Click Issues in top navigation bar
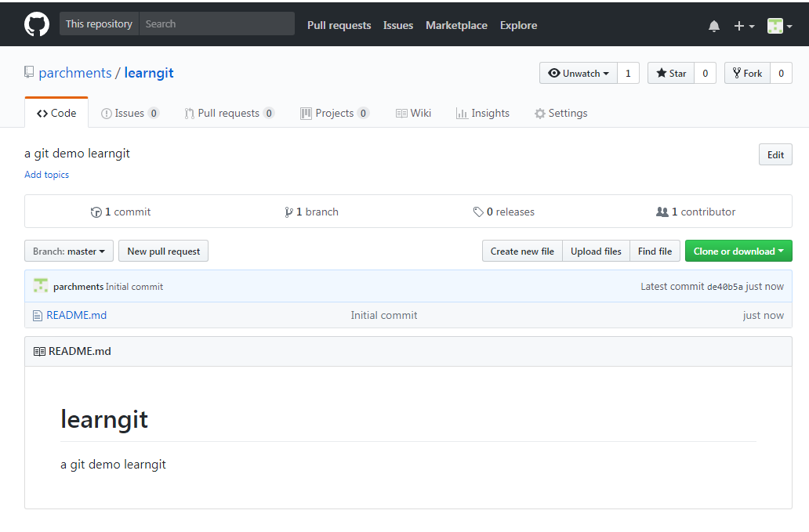Viewport: 809px width, 532px height. pos(397,25)
